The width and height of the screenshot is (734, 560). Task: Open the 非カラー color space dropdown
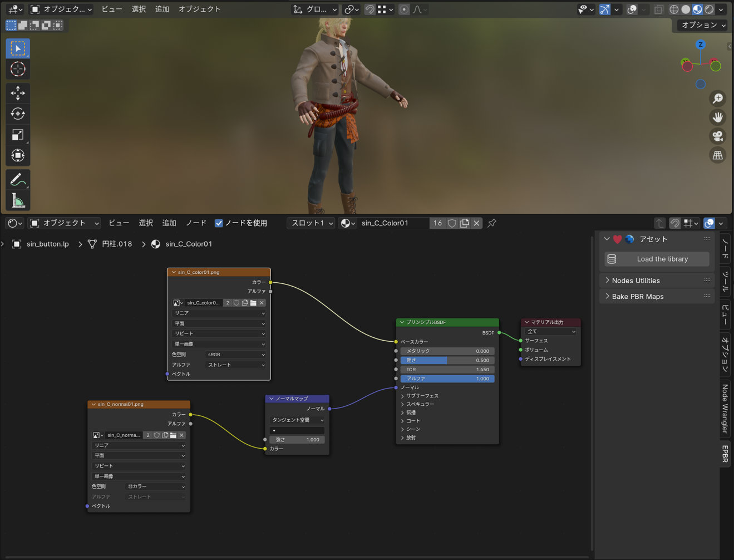coord(156,487)
